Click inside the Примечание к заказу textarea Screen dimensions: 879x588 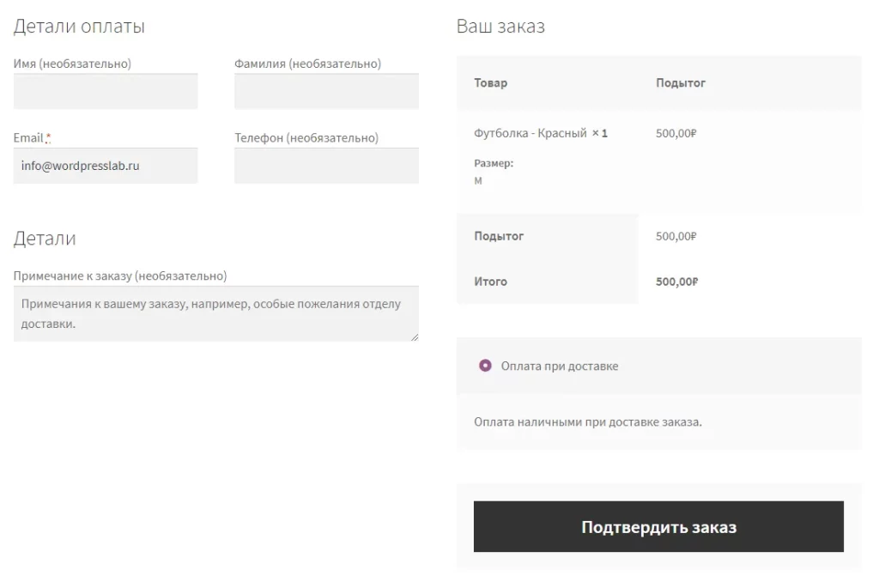[x=215, y=313]
